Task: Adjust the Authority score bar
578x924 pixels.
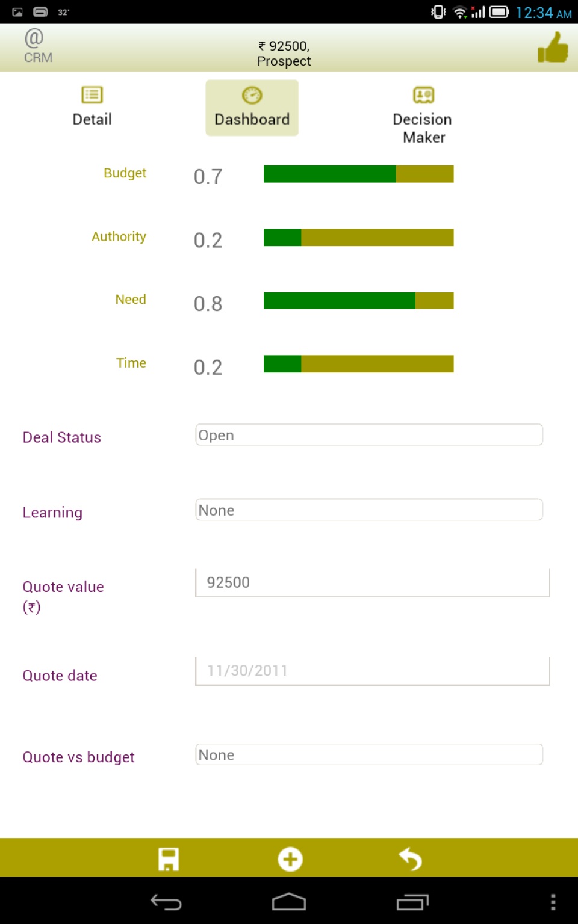Action: [x=359, y=238]
